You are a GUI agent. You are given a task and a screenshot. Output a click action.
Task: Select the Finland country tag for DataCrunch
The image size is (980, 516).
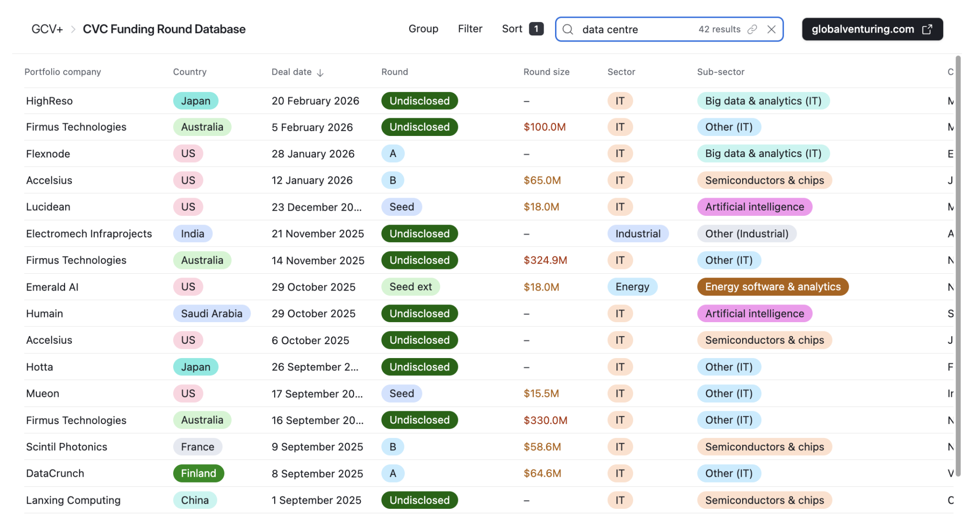click(198, 473)
